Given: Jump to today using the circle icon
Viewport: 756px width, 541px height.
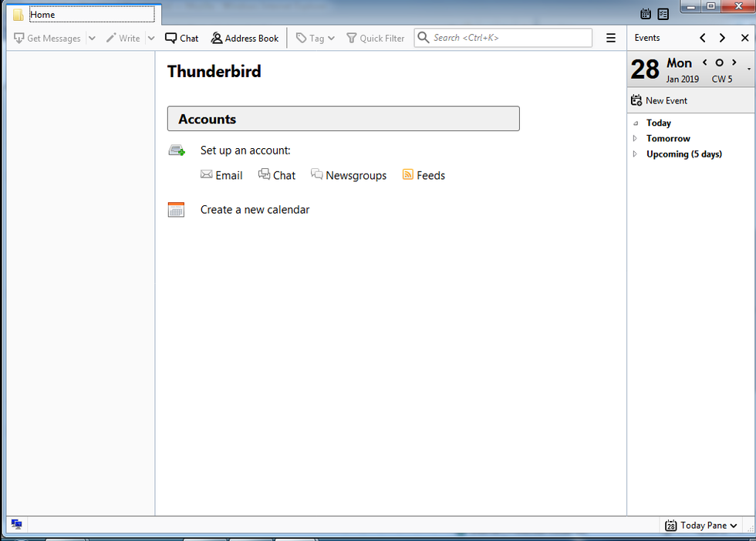Looking at the screenshot, I should tap(719, 63).
